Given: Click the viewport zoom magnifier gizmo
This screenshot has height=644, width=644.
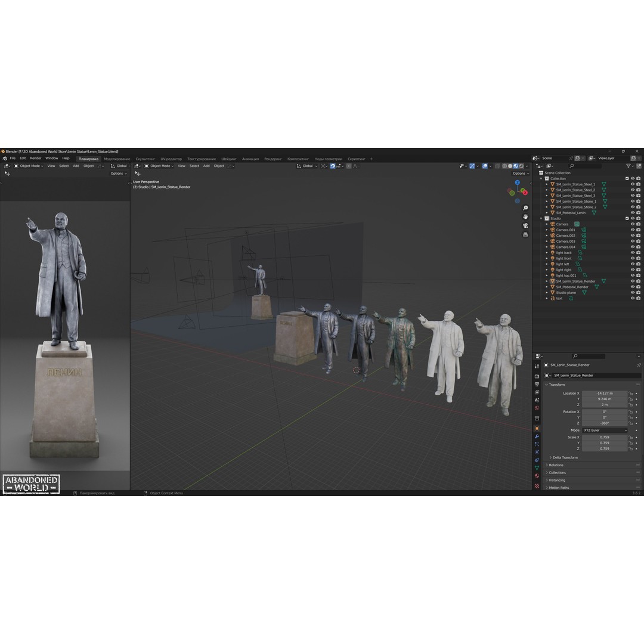Looking at the screenshot, I should [525, 208].
